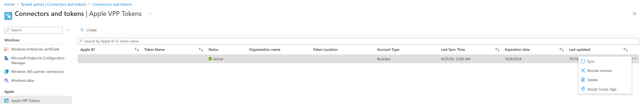Screen dimensions: 644x104
Task: Sort table by Last updated column
Action: 625,49
